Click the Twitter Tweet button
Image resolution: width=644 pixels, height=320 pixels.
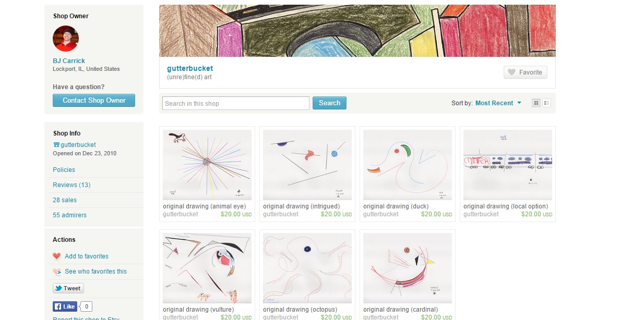click(x=68, y=288)
